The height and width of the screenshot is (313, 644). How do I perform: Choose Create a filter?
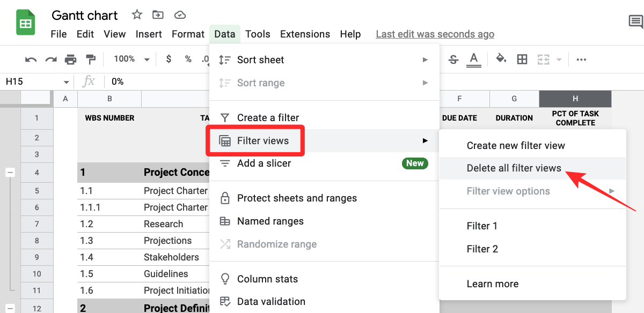click(324, 117)
